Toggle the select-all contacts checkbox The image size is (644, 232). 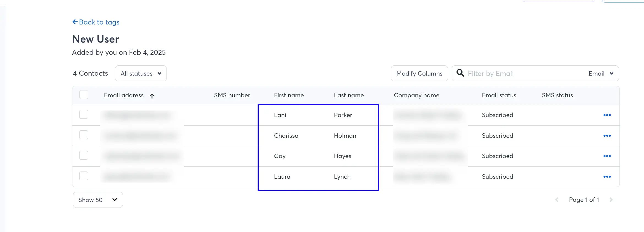pos(84,95)
